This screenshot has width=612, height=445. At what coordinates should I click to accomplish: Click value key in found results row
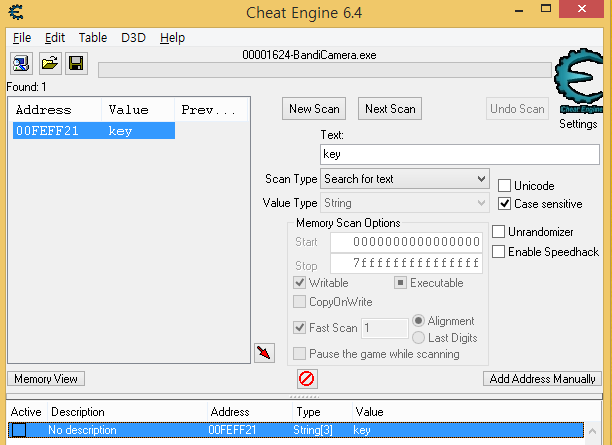(120, 131)
